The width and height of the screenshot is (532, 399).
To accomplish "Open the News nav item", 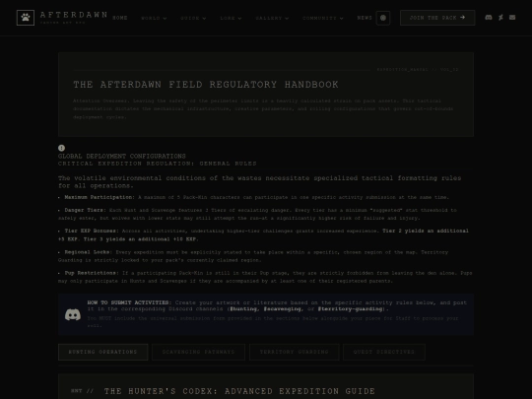I will pyautogui.click(x=365, y=18).
